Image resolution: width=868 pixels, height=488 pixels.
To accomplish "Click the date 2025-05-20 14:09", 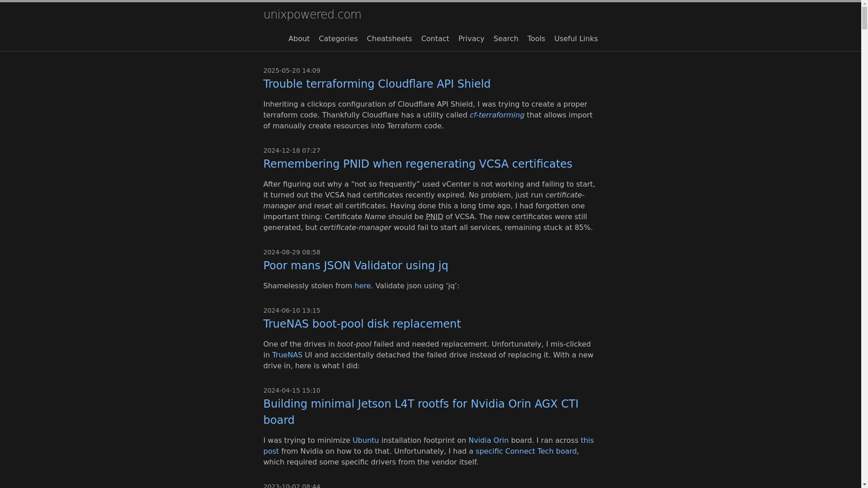I will click(292, 70).
